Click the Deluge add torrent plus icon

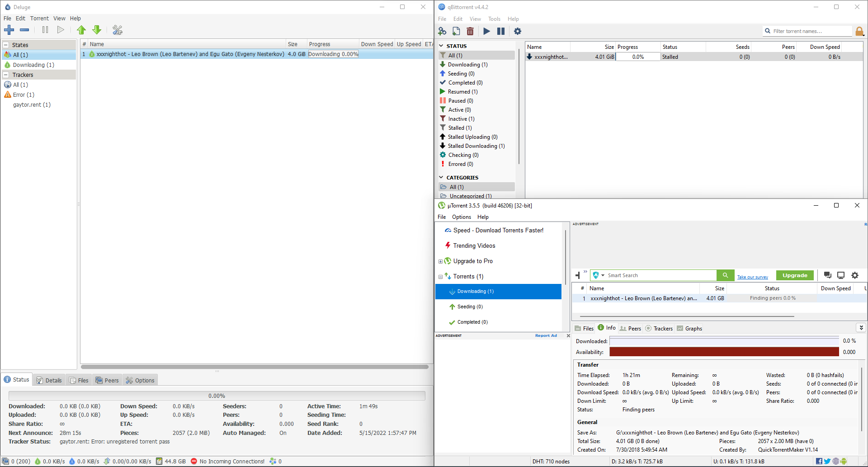[9, 30]
